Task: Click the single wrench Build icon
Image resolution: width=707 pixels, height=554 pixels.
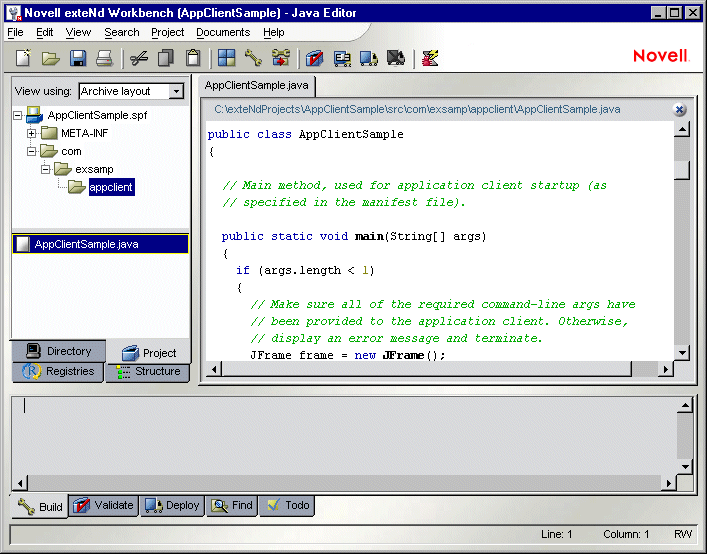Action: tap(253, 58)
